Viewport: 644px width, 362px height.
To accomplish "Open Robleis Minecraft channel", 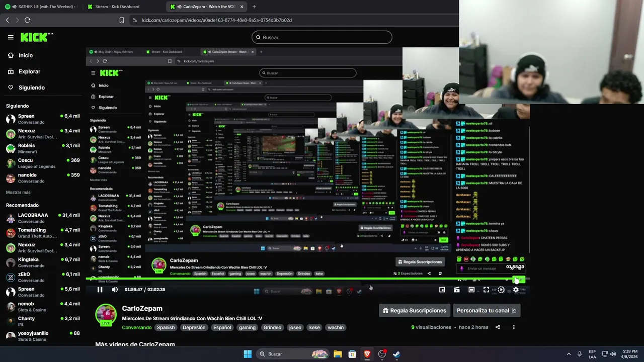I will coord(43,148).
